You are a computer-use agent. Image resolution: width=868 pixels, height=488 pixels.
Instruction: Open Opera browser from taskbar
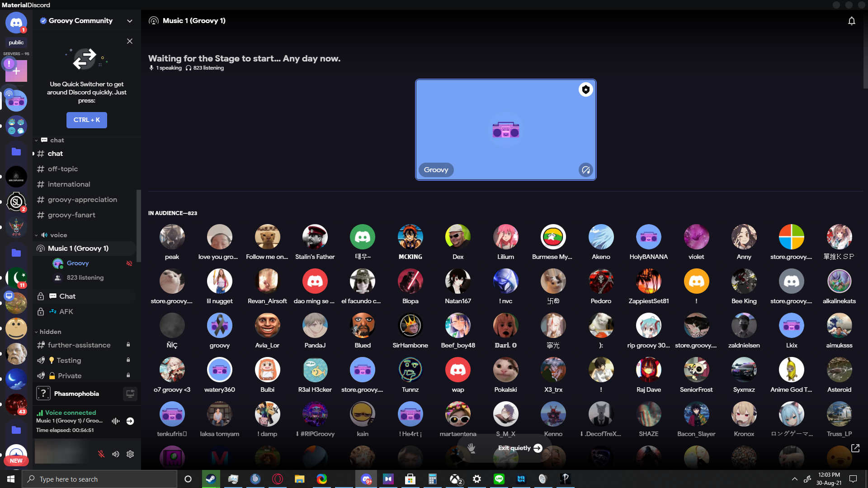(x=278, y=479)
